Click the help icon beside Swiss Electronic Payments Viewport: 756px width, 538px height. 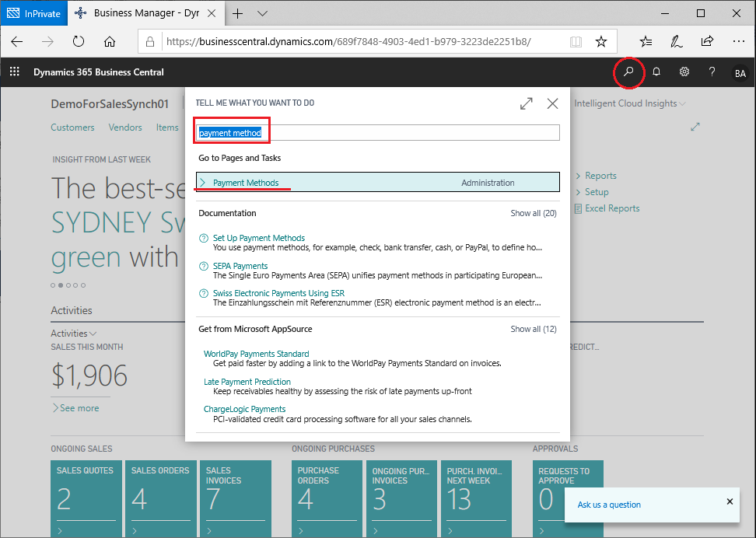tap(204, 293)
